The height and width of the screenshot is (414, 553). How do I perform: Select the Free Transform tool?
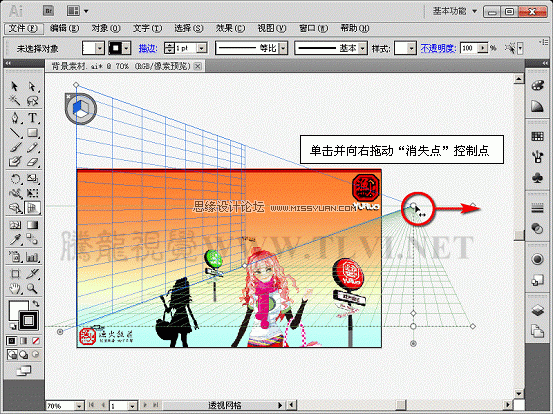tap(32, 193)
